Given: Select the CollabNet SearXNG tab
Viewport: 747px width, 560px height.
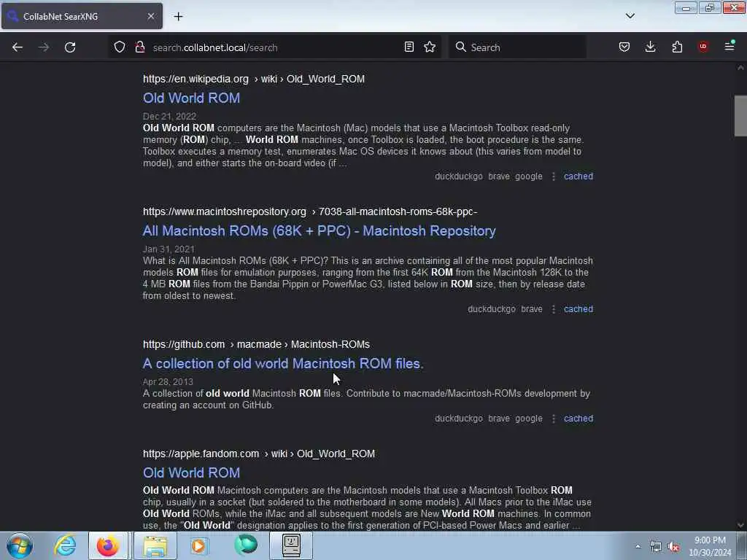Looking at the screenshot, I should [x=82, y=16].
